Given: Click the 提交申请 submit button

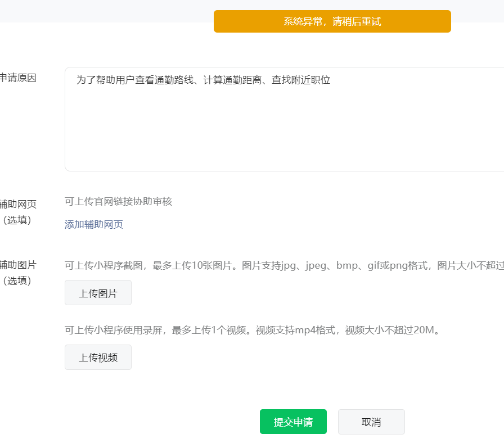Looking at the screenshot, I should point(293,422).
